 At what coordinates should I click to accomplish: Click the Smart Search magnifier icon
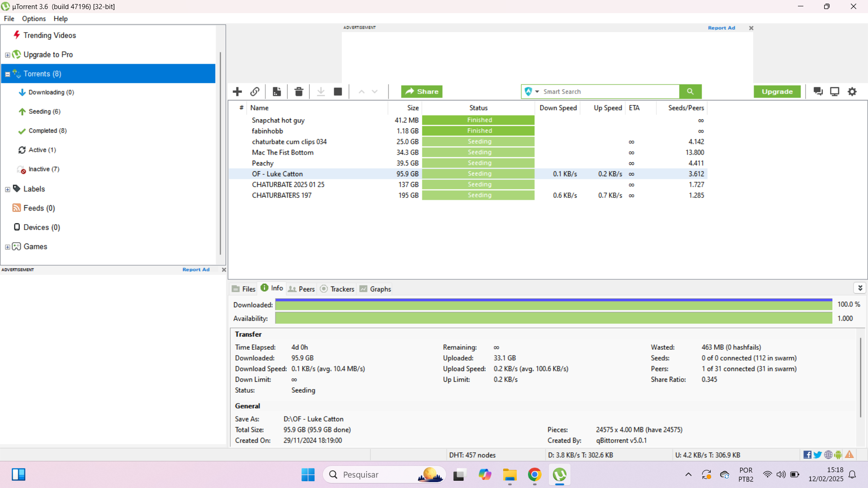point(691,90)
